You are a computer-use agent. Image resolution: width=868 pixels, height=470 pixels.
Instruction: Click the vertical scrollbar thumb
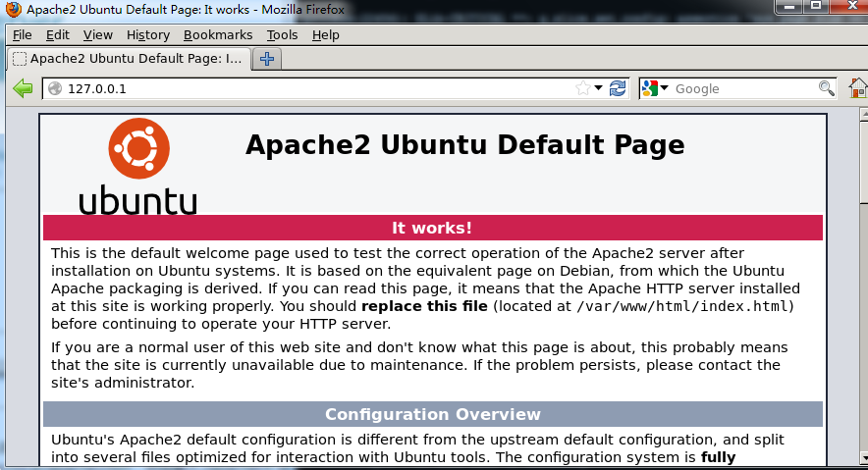tap(863, 162)
